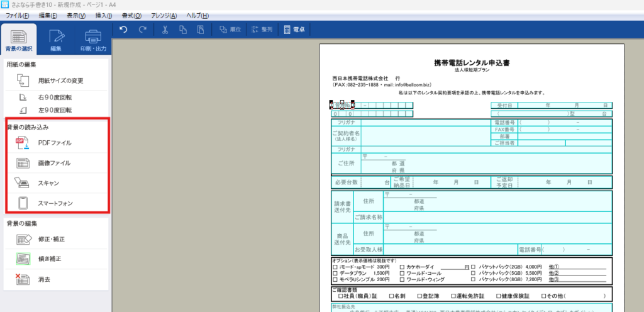Check the データプラン 1,500円 option box
This screenshot has width=644, height=312.
click(335, 273)
